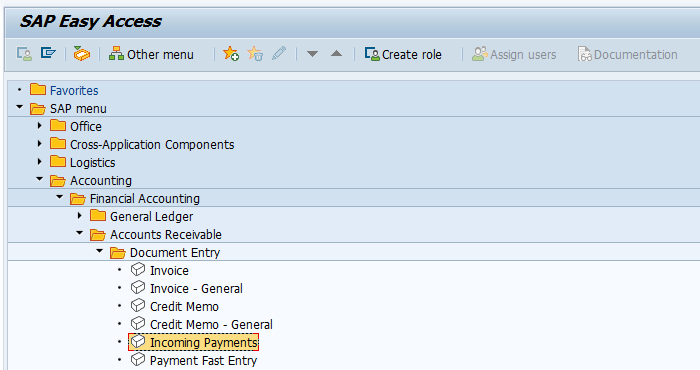700x370 pixels.
Task: Select the Accounting tree entry
Action: click(x=101, y=181)
